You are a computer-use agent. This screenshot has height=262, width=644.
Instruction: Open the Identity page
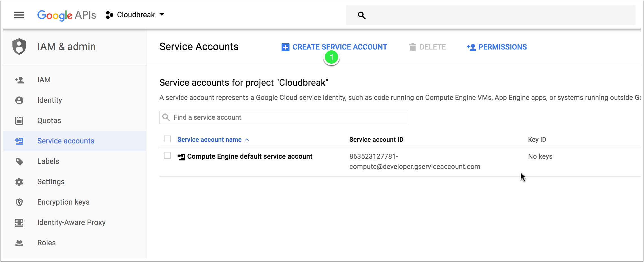coord(49,100)
